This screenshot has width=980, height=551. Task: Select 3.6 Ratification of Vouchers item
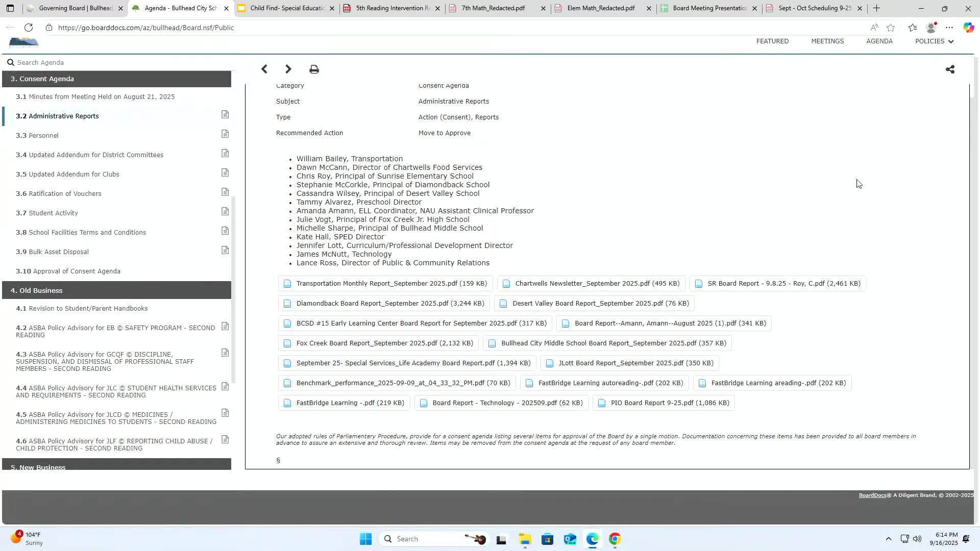65,194
